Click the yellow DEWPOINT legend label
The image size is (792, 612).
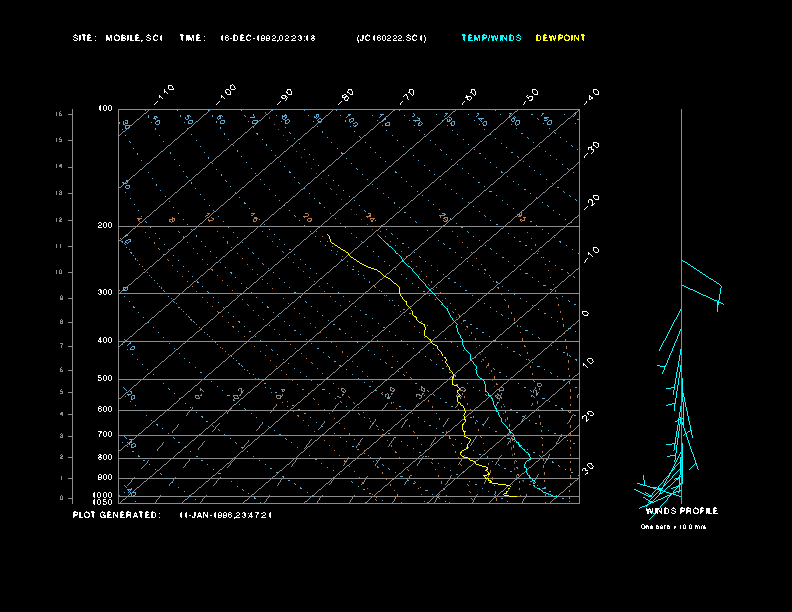[560, 38]
